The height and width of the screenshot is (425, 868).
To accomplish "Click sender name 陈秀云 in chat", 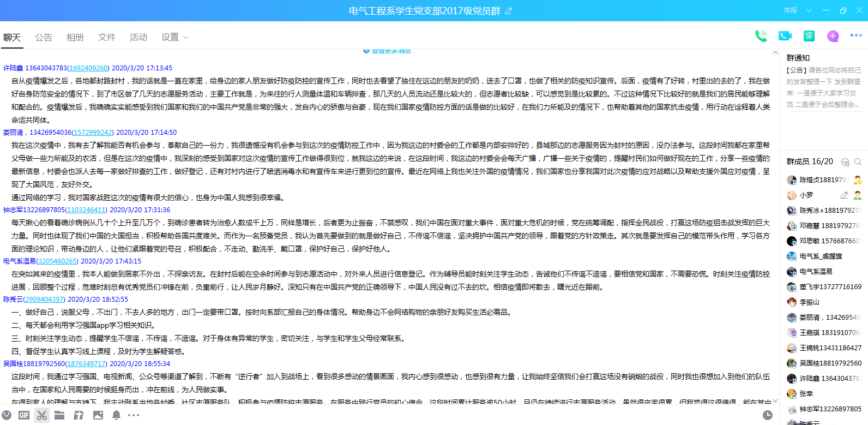I will tap(13, 300).
